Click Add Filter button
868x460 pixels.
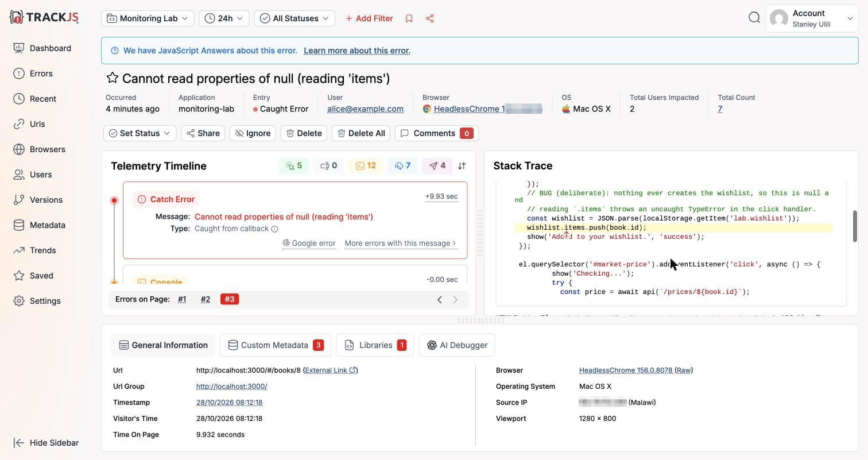tap(369, 18)
